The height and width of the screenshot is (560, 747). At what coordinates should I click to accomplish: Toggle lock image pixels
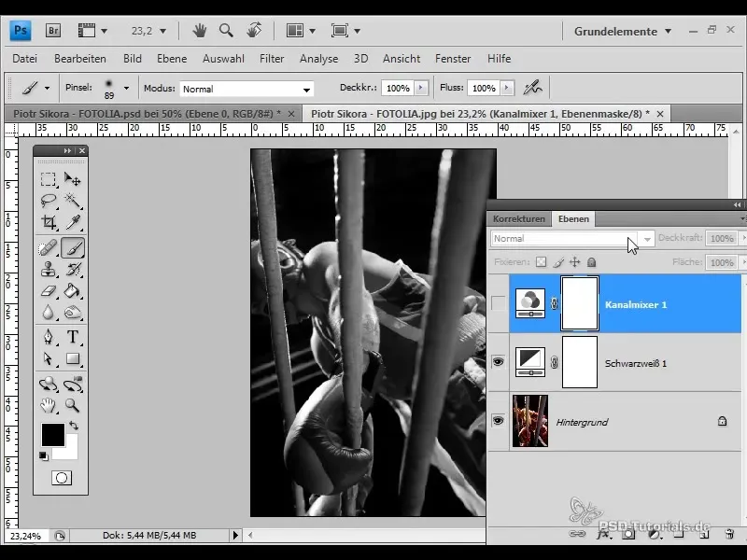557,262
